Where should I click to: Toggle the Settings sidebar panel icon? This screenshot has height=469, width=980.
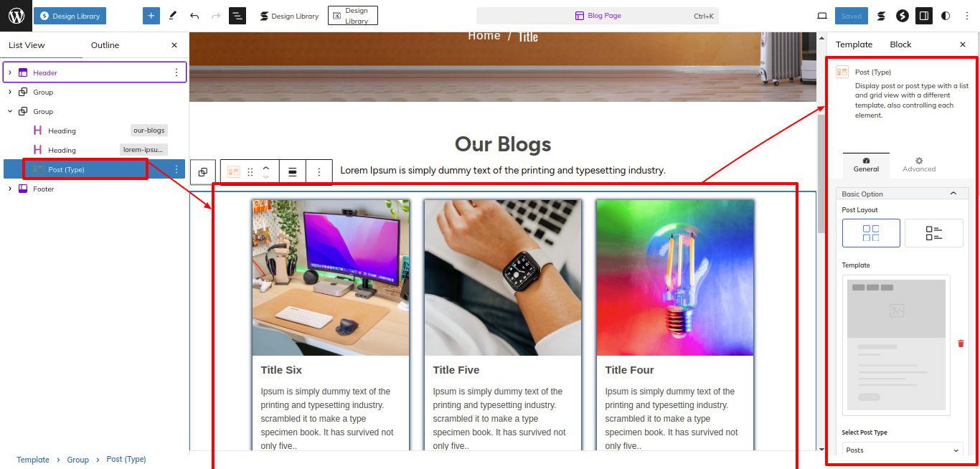(x=924, y=16)
